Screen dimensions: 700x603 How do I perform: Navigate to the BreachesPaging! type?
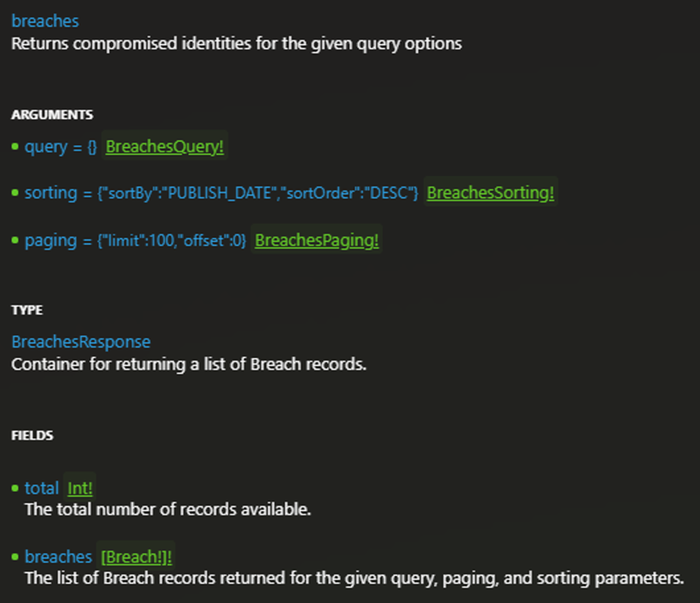[317, 241]
